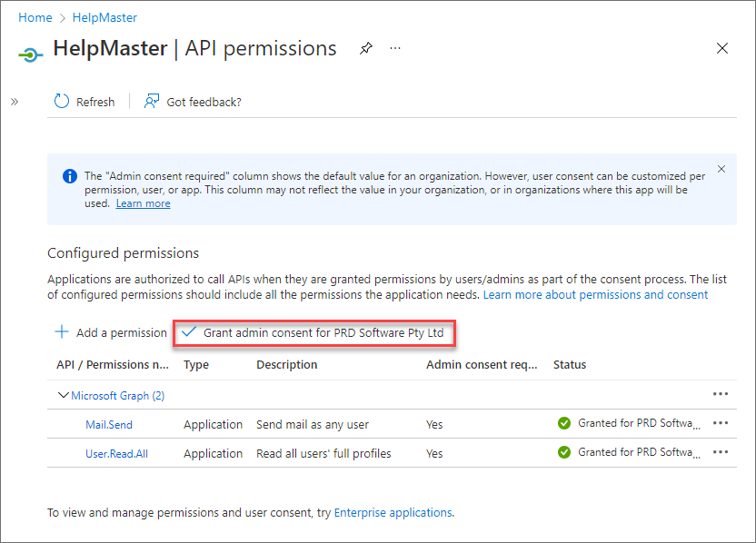
Task: Click the Granted status text for Mail.Send
Action: [x=639, y=423]
